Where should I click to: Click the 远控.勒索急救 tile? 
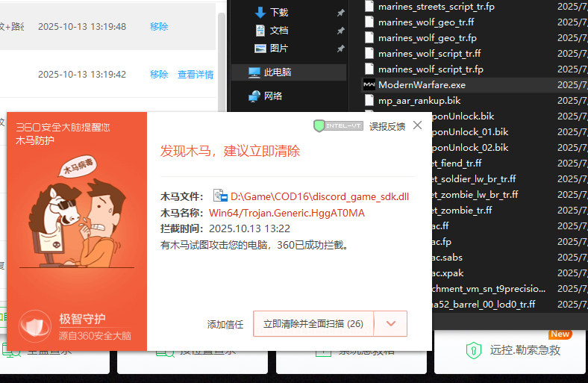click(510, 352)
